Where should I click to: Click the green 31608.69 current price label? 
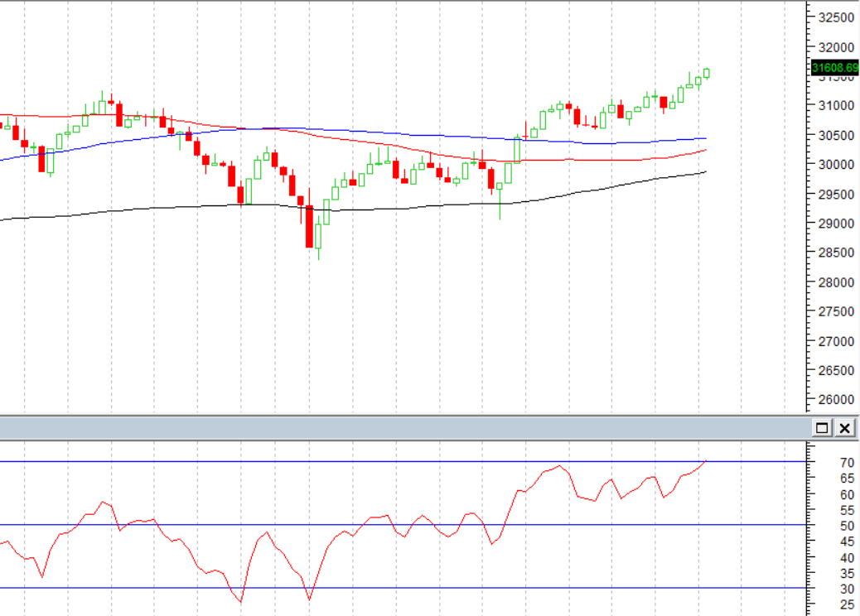[833, 67]
